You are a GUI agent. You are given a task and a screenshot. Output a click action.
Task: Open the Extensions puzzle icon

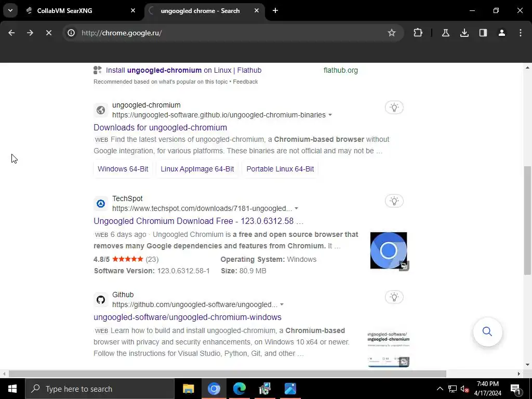(x=418, y=33)
